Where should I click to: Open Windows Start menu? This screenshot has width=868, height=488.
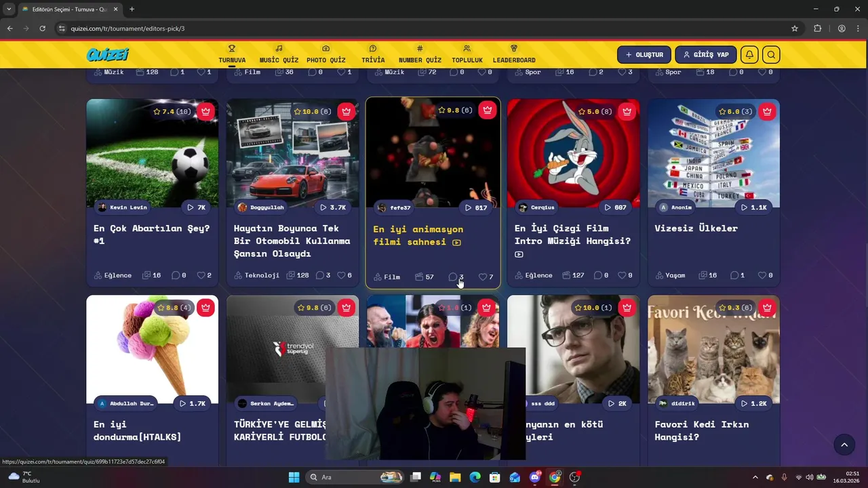(294, 477)
